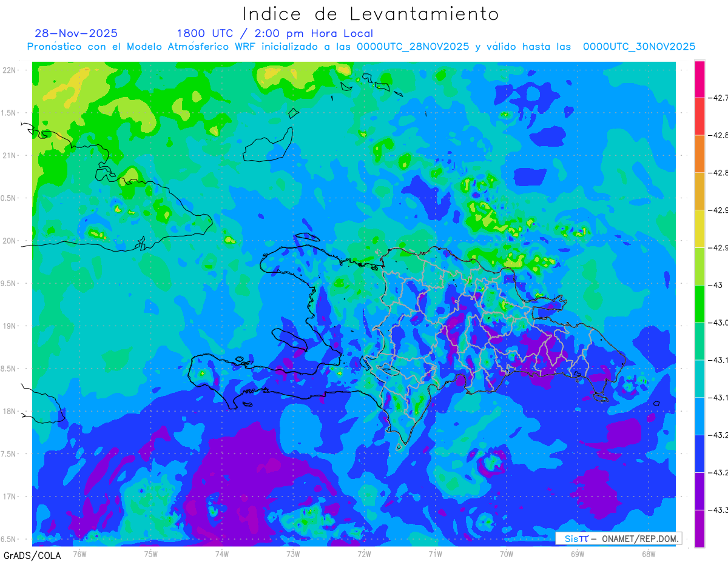
Task: Pick the orange swatch in the legend
Action: point(699,154)
